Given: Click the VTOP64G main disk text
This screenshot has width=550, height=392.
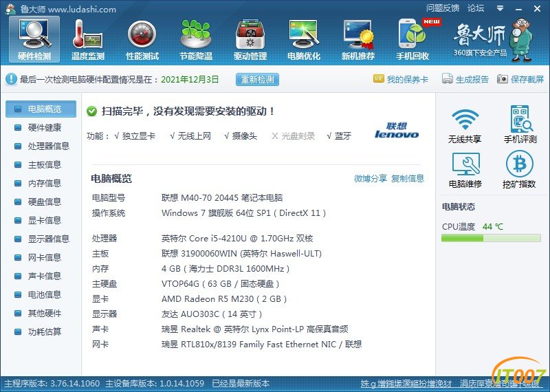Looking at the screenshot, I should (220, 284).
